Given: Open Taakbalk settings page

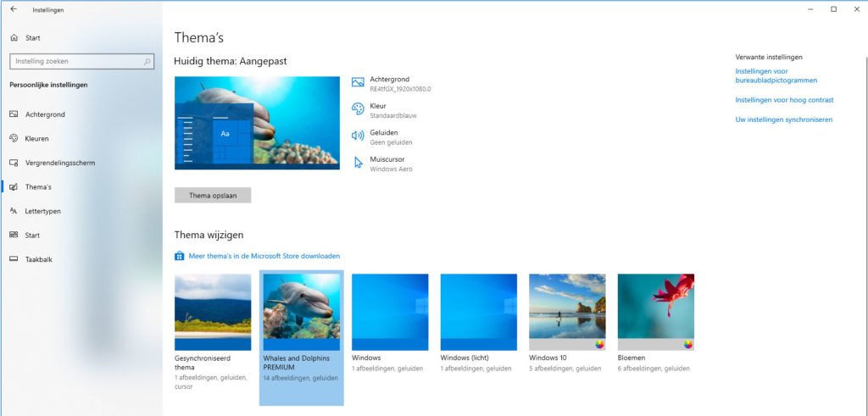Looking at the screenshot, I should (x=39, y=259).
